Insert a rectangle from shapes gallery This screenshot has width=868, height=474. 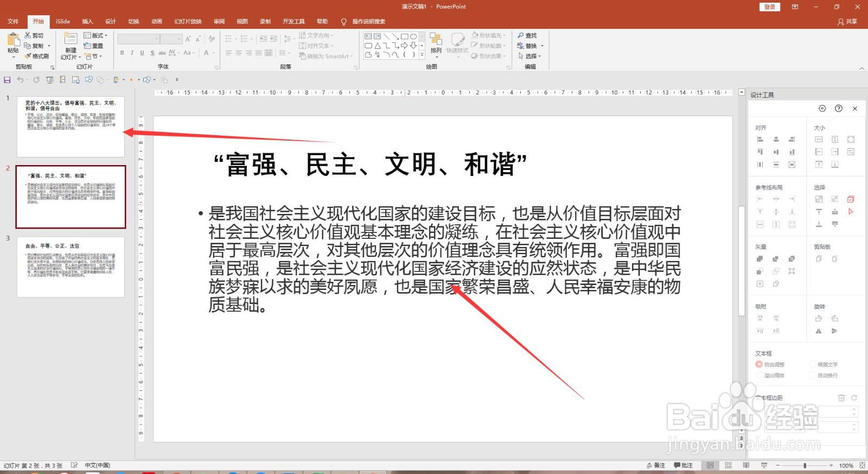coord(404,36)
